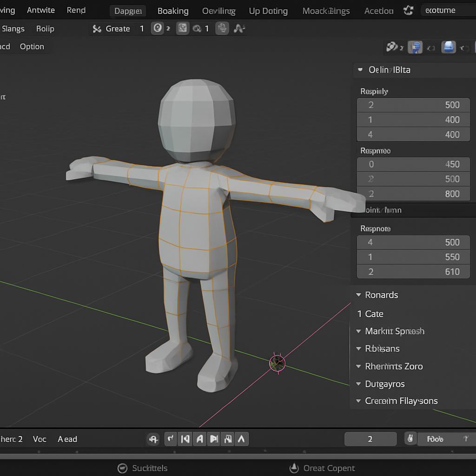
Task: Click the blue save disk icon
Action: [x=448, y=47]
